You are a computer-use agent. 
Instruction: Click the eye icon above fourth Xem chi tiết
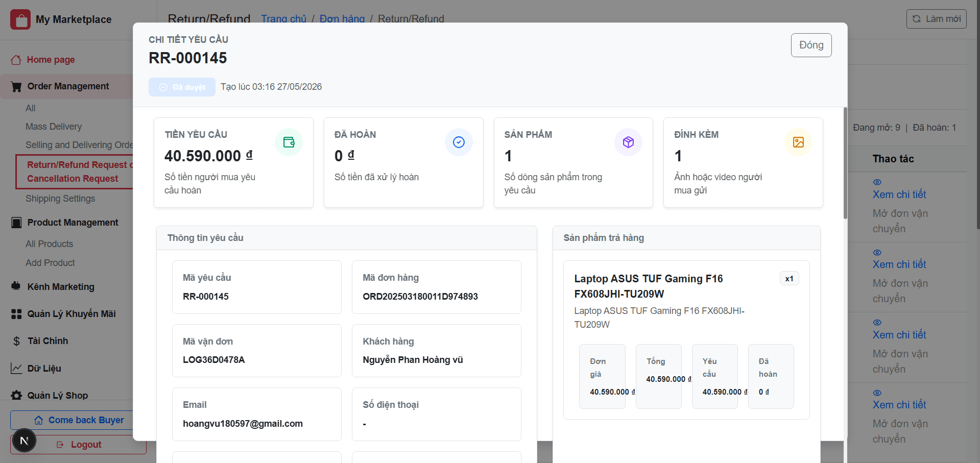877,393
